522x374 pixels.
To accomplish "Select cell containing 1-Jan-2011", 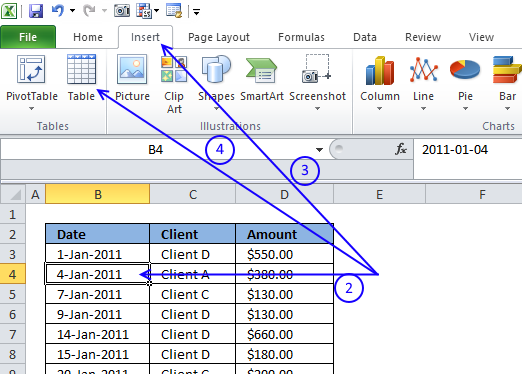I will click(97, 254).
